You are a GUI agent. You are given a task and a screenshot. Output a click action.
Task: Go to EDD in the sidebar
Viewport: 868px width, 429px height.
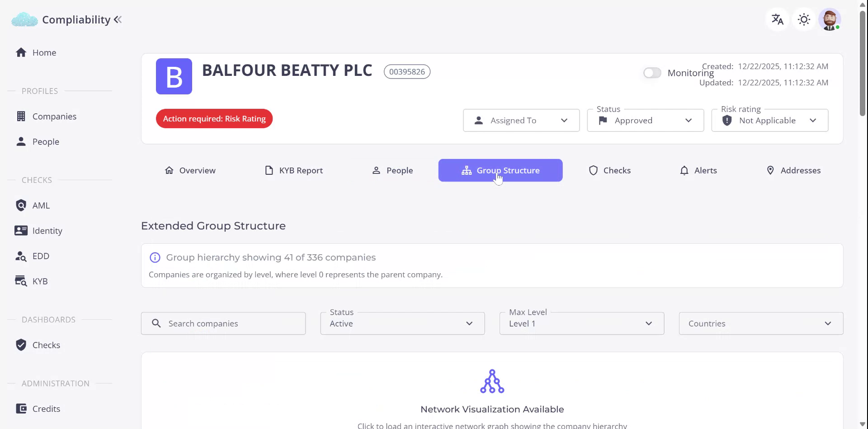pyautogui.click(x=41, y=256)
